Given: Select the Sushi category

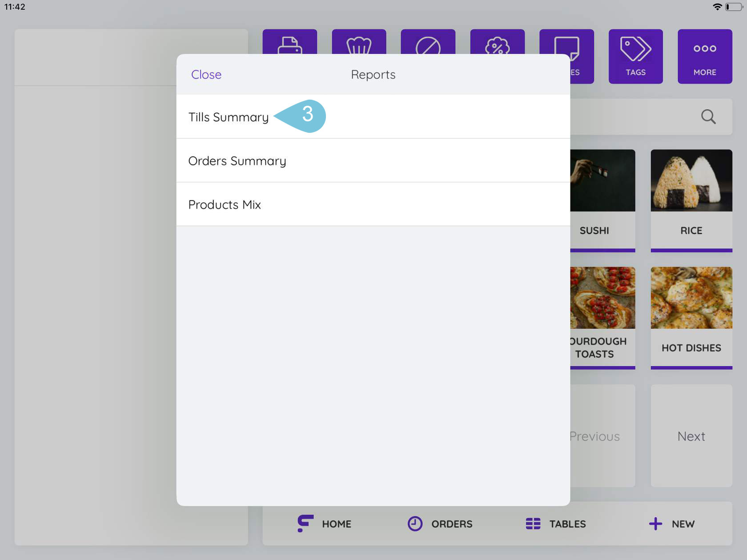Looking at the screenshot, I should click(x=602, y=200).
